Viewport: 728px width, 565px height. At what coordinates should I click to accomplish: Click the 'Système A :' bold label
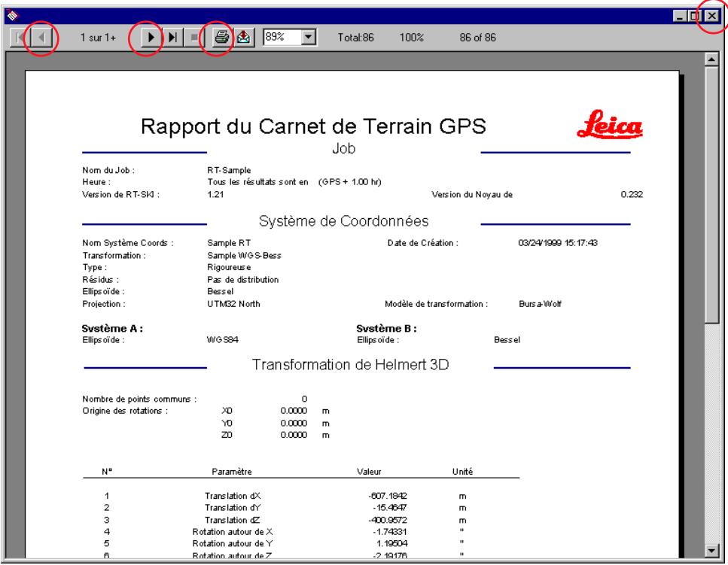(112, 329)
